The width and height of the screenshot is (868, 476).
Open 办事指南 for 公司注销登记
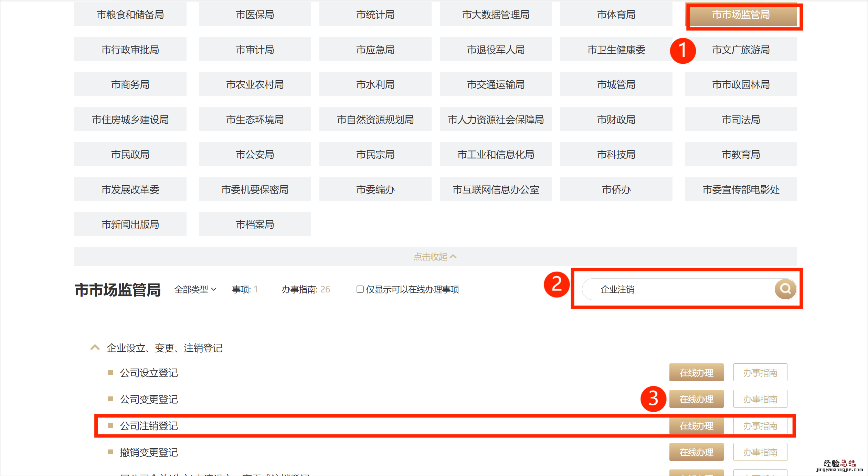[x=760, y=426]
